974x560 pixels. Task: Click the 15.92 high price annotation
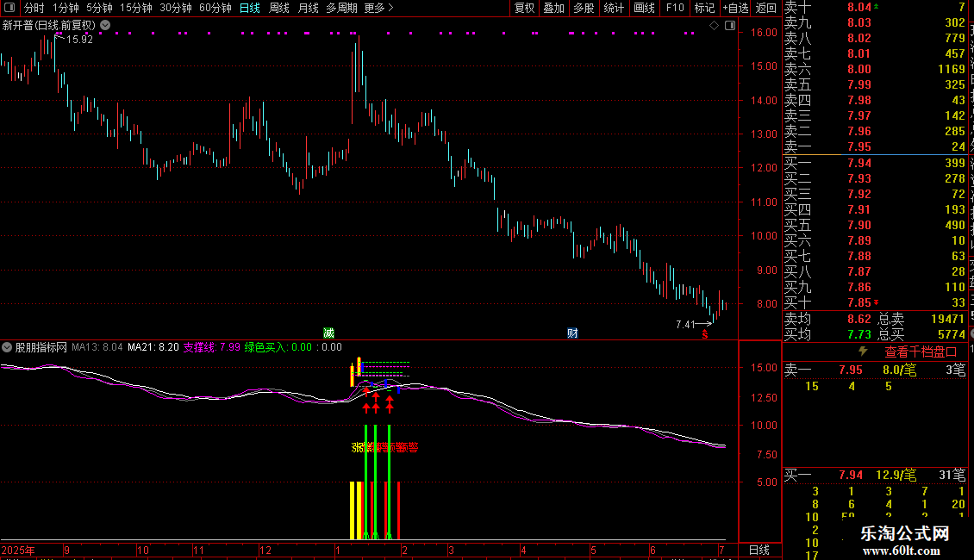point(79,39)
